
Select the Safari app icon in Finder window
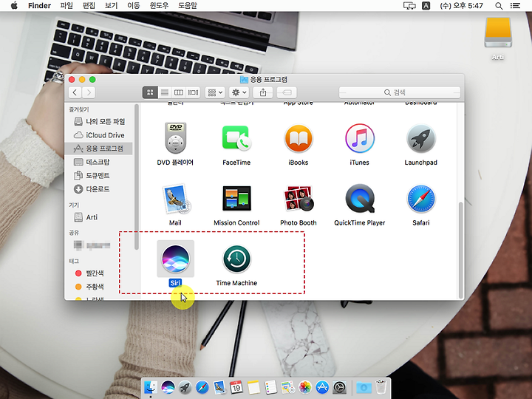(420, 199)
